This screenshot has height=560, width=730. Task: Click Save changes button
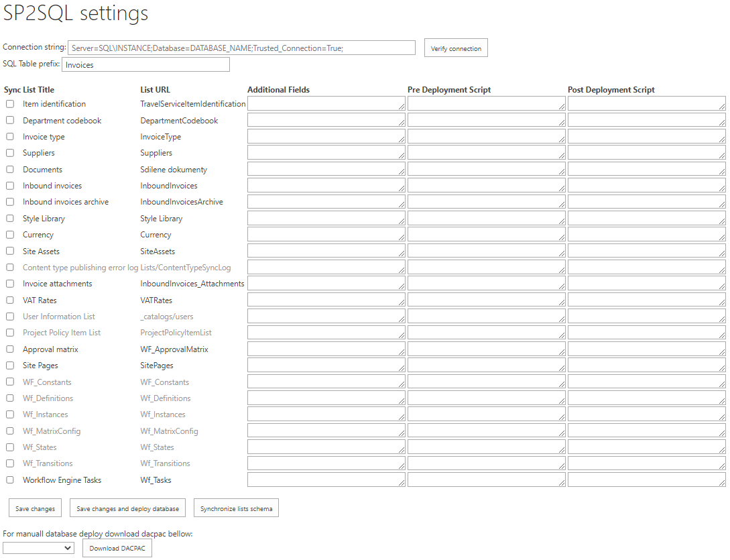35,508
